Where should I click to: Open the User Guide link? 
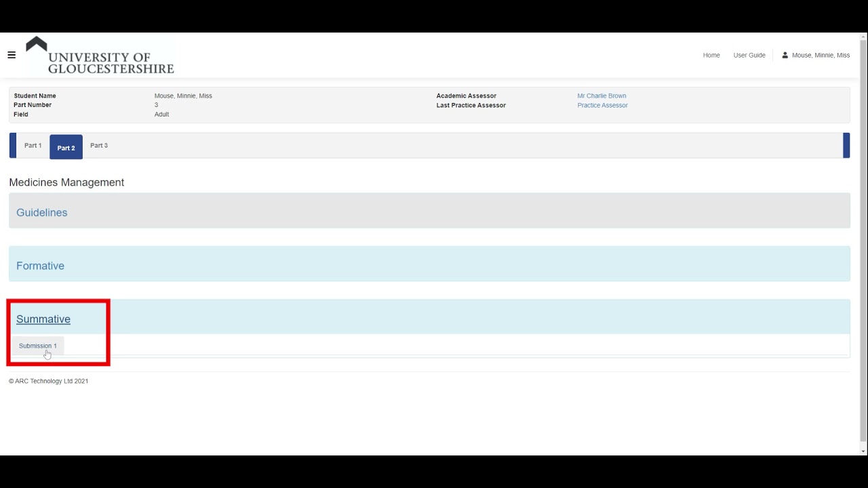(x=749, y=55)
